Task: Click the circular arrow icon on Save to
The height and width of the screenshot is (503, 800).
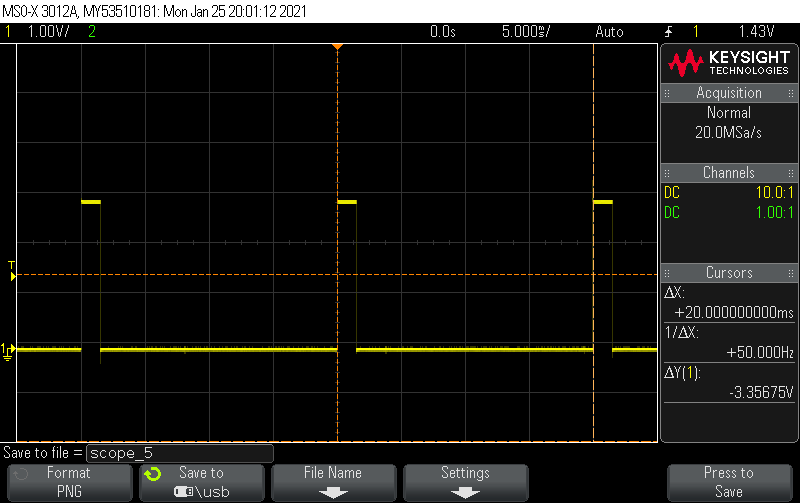Action: coord(153,474)
